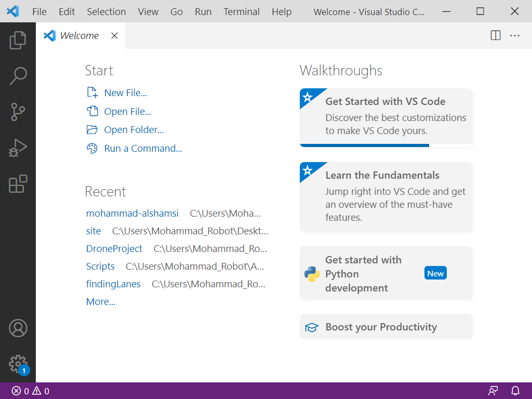
Task: Split the editor to the right
Action: tap(495, 35)
